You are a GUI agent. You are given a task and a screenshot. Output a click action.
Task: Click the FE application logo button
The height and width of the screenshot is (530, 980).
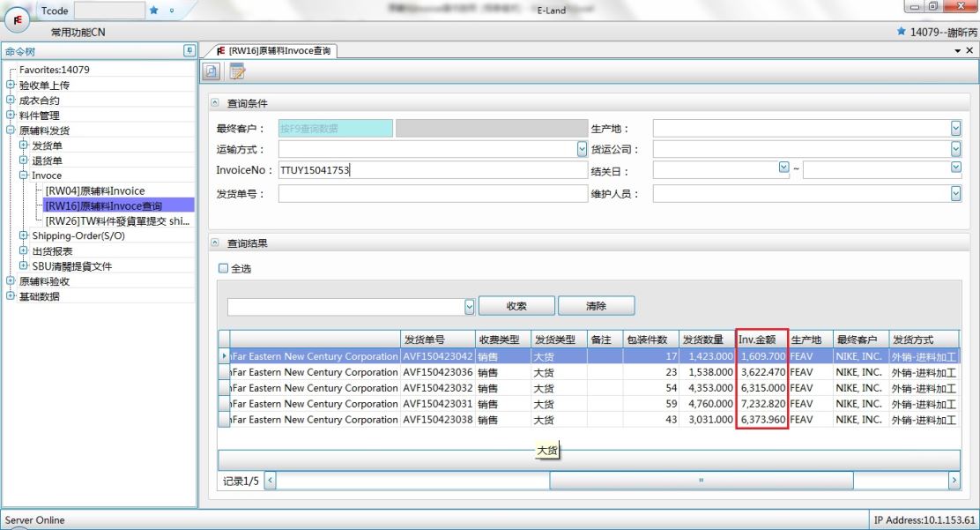pos(18,19)
